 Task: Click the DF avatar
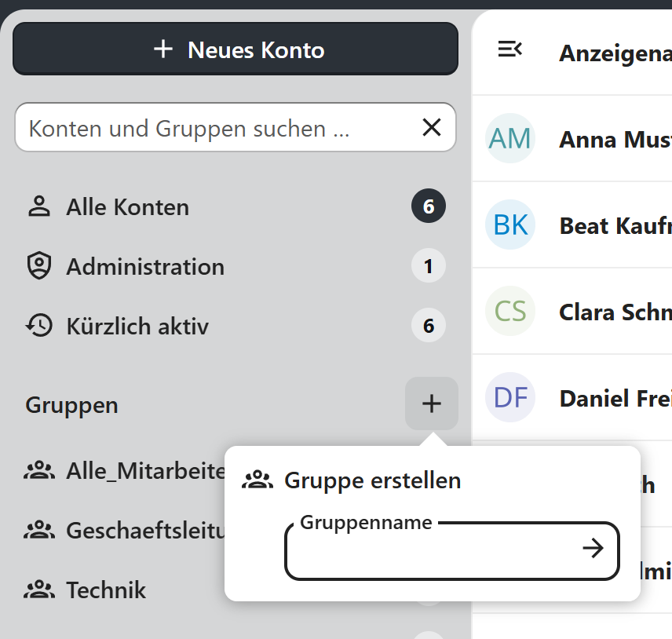click(x=510, y=397)
